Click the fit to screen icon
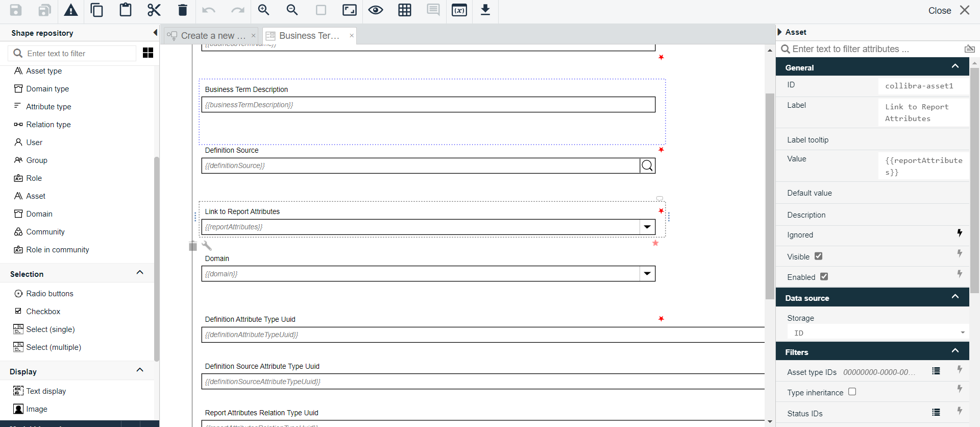The width and height of the screenshot is (980, 427). [x=350, y=10]
